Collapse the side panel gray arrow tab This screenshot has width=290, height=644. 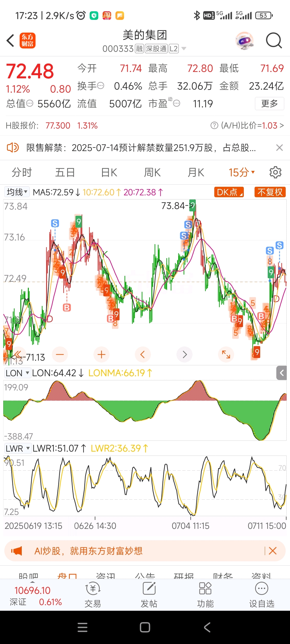[282, 373]
